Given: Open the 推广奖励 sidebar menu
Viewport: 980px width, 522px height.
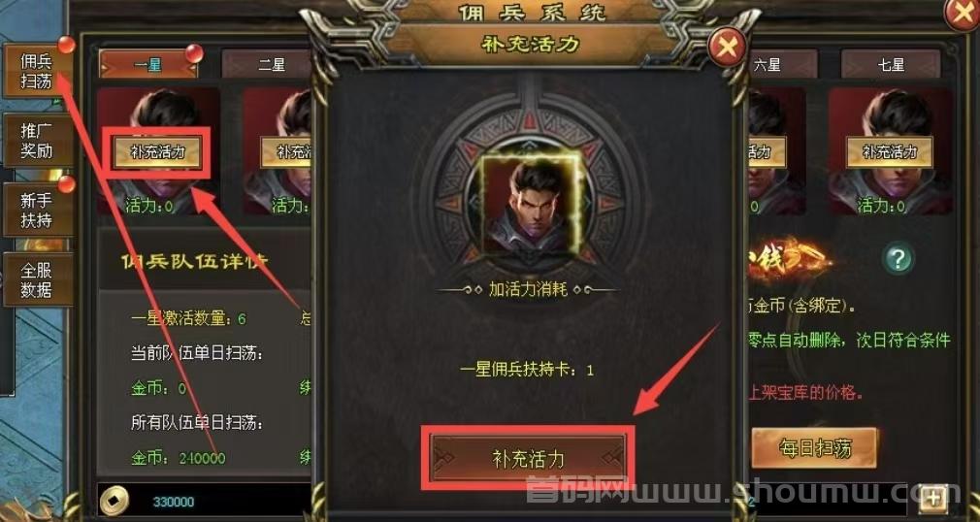Looking at the screenshot, I should [36, 141].
